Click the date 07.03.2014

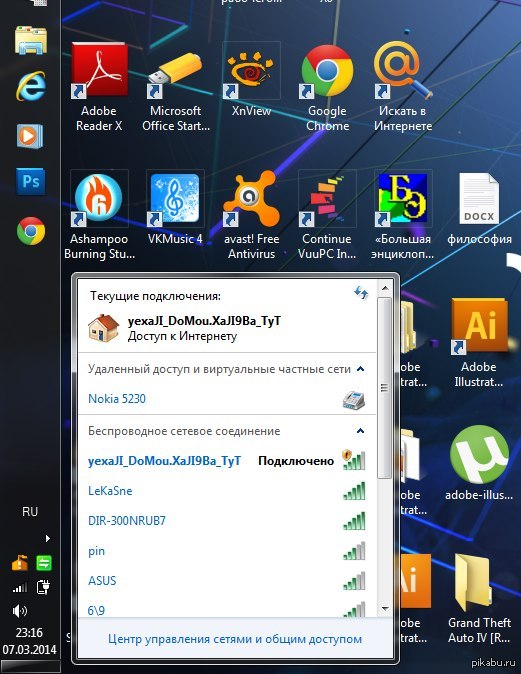pos(29,649)
